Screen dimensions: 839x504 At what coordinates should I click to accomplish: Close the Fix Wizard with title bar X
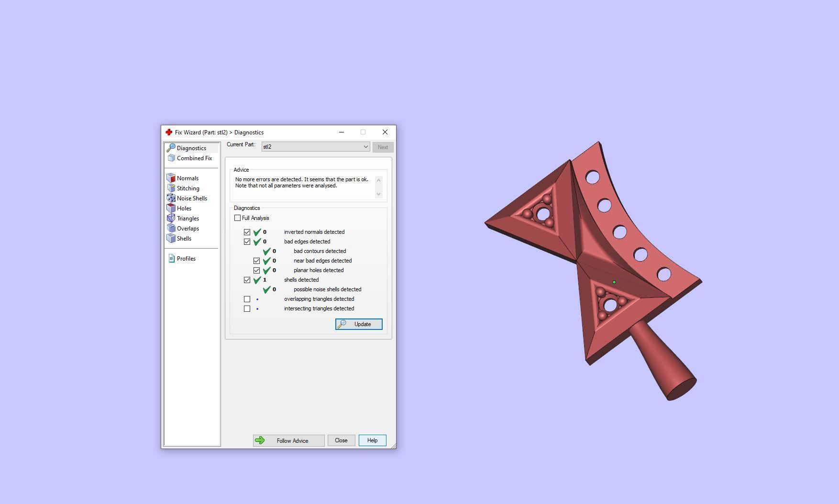coord(385,132)
